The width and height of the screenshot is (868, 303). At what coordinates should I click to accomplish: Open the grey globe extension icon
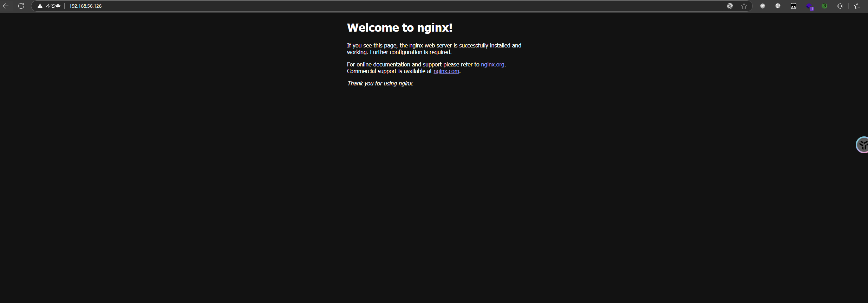pos(778,6)
